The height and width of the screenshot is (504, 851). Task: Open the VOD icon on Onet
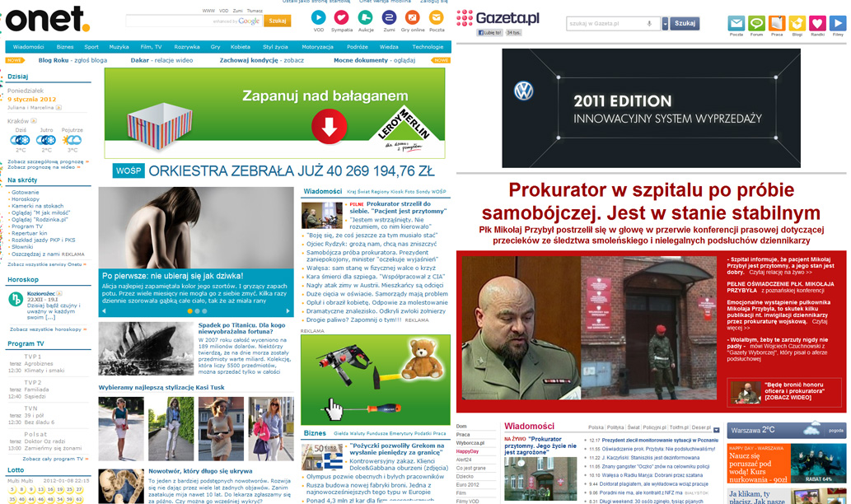point(319,18)
